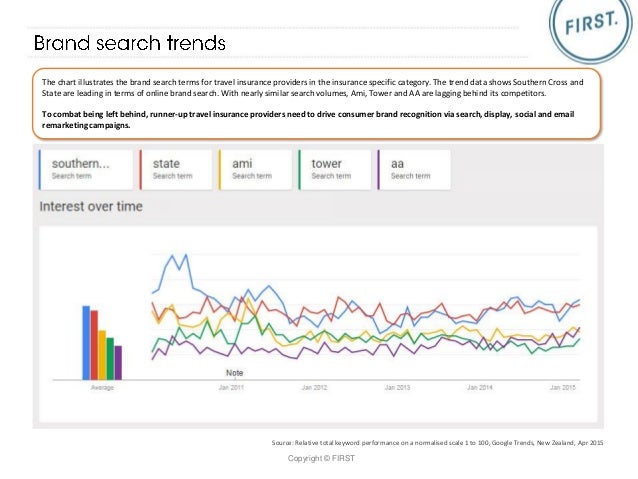Click the Copyright © FIRST footer text
Screen dimensions: 638x479
(321, 458)
